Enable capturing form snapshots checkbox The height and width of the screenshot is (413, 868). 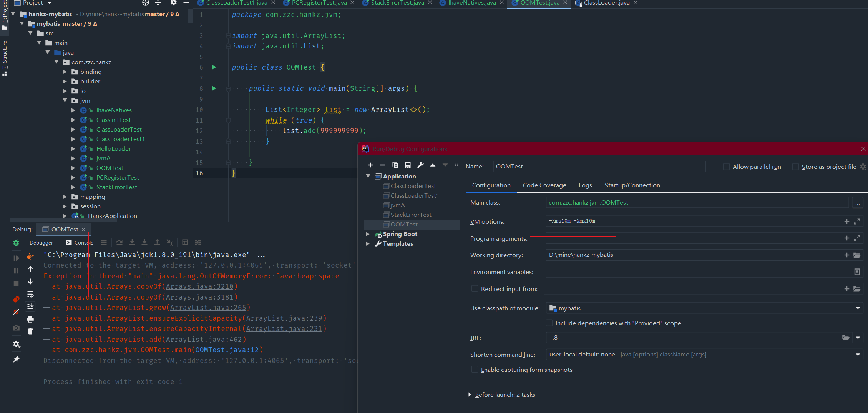(x=475, y=370)
